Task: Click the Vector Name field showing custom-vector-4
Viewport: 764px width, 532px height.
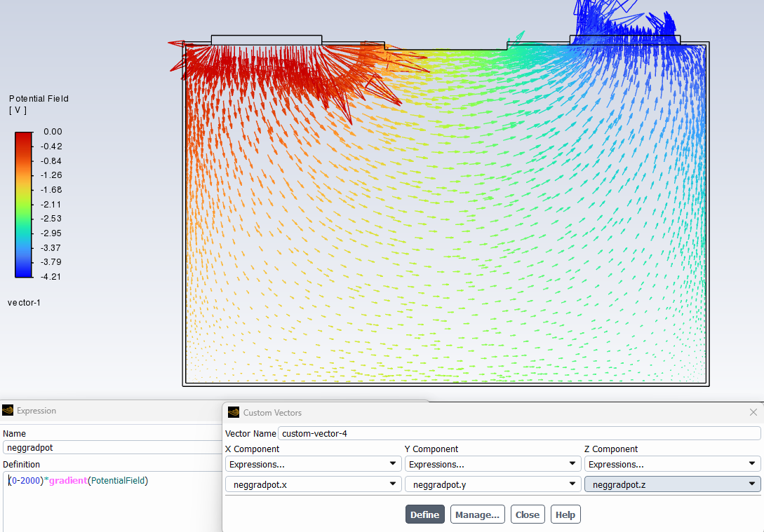Action: [491, 432]
